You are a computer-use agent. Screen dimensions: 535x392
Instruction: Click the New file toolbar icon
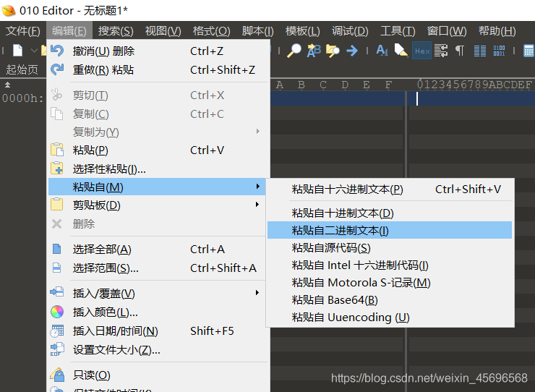pyautogui.click(x=18, y=51)
